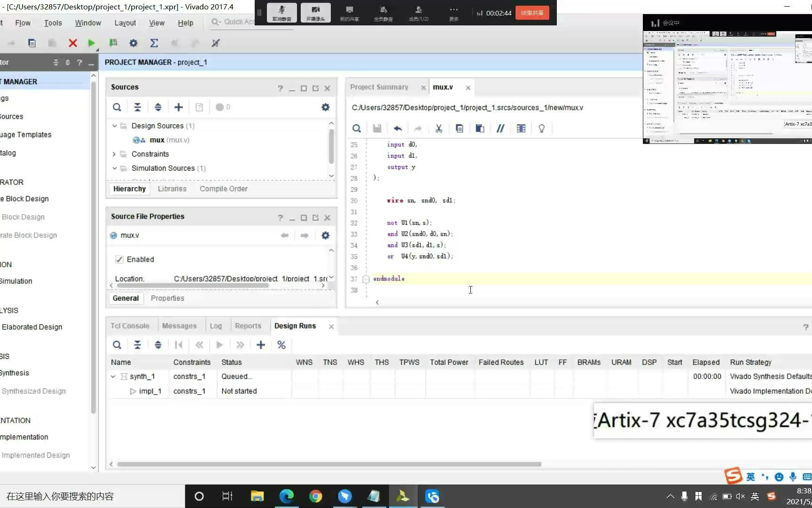Collapse all in Sources panel toolbar
This screenshot has height=508, width=812.
click(x=137, y=107)
